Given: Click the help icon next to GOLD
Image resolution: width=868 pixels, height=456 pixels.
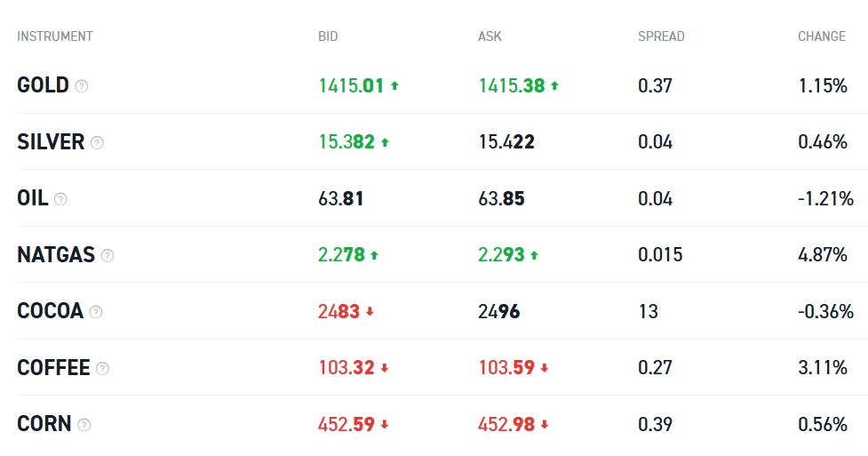Looking at the screenshot, I should (x=82, y=86).
